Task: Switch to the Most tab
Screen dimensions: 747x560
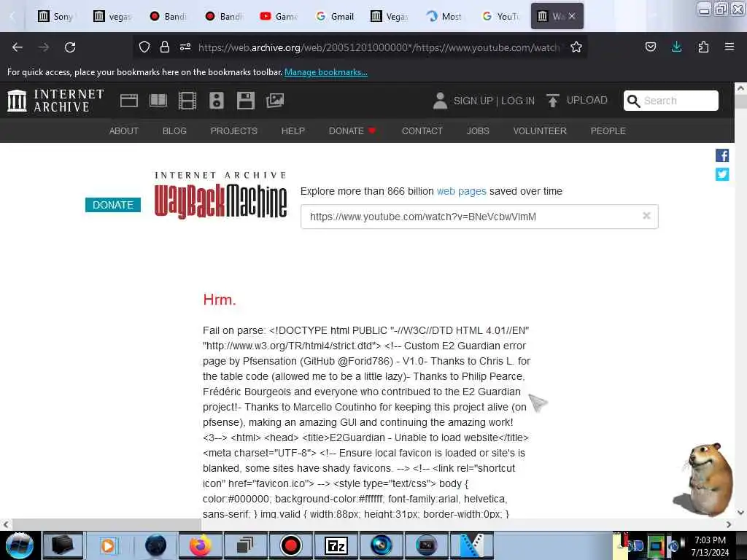Action: coord(445,16)
